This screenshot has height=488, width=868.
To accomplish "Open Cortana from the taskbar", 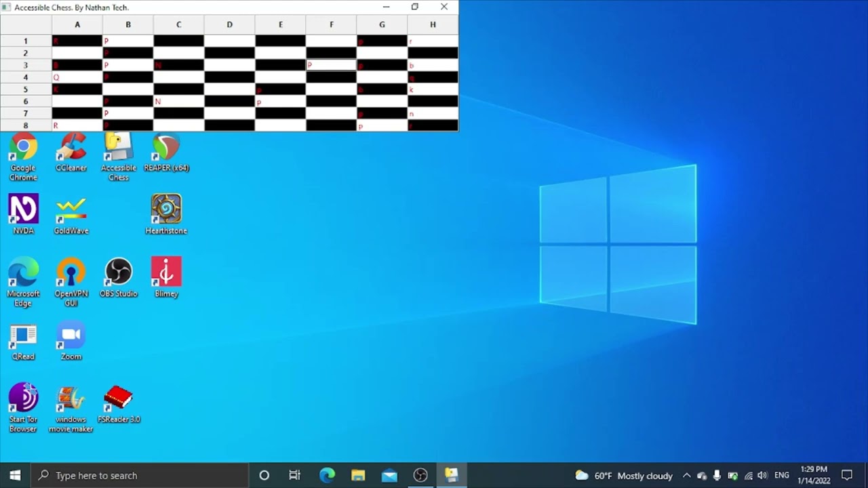I will click(x=264, y=475).
